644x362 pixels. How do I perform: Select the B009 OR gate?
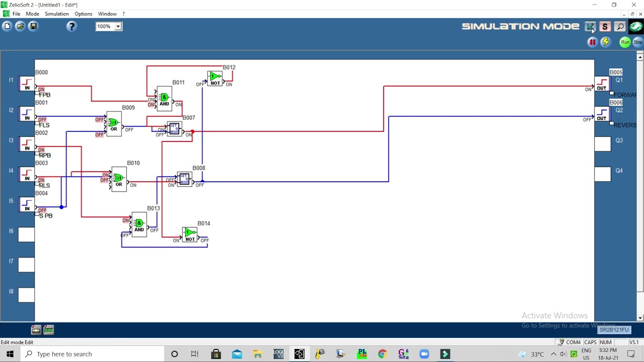coord(114,124)
